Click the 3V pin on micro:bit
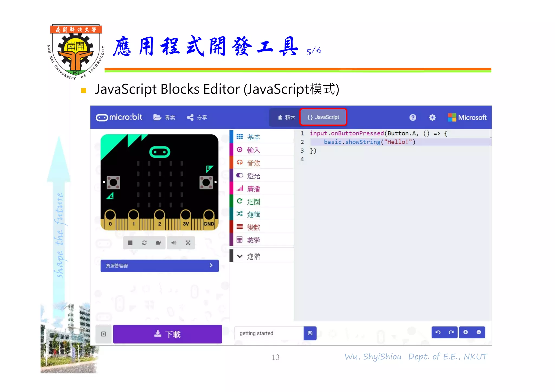Screen dimensions: 555x392 (x=186, y=219)
